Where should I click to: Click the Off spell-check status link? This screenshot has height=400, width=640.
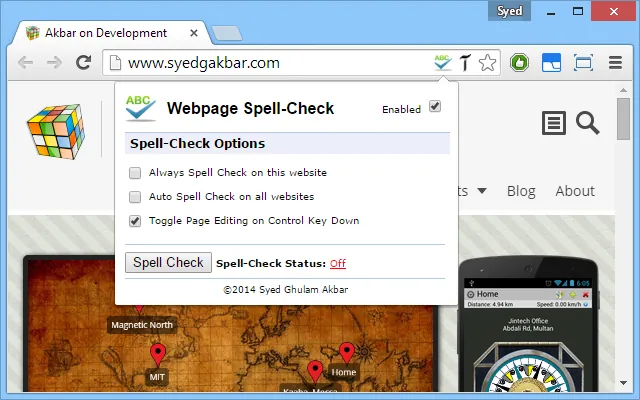pos(338,264)
